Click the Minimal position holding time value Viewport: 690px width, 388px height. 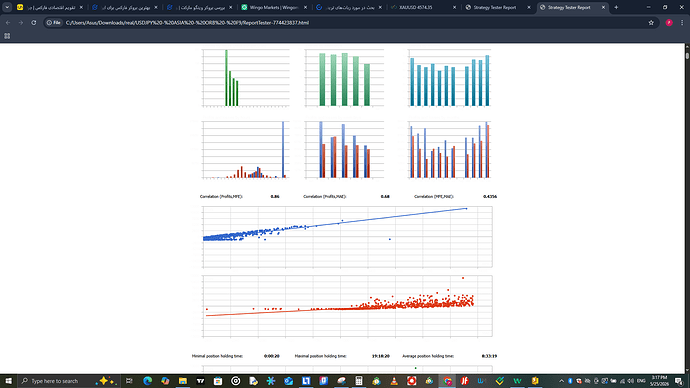pyautogui.click(x=272, y=356)
